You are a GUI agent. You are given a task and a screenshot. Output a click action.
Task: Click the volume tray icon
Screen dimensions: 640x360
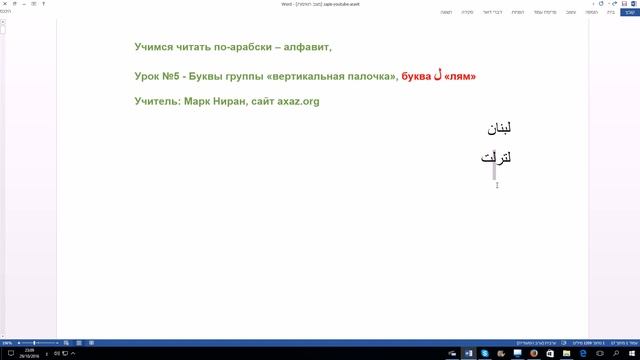pos(57,353)
